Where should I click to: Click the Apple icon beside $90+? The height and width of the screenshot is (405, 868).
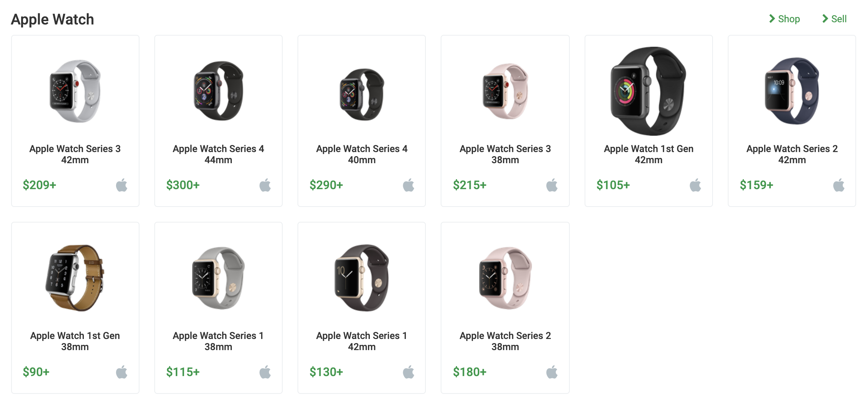click(x=122, y=372)
